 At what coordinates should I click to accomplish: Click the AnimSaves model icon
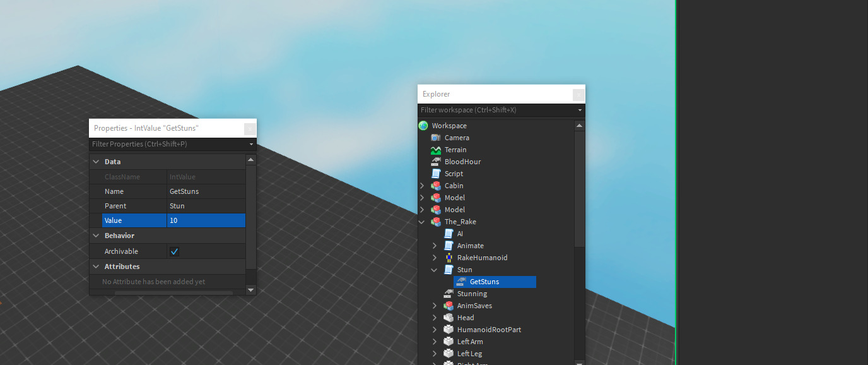click(x=449, y=306)
